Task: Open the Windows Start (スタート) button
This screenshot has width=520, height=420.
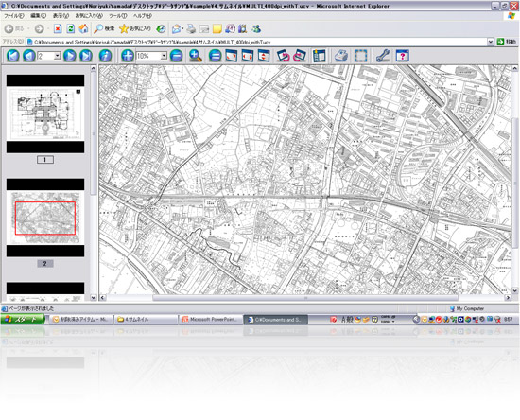Action: [23, 320]
